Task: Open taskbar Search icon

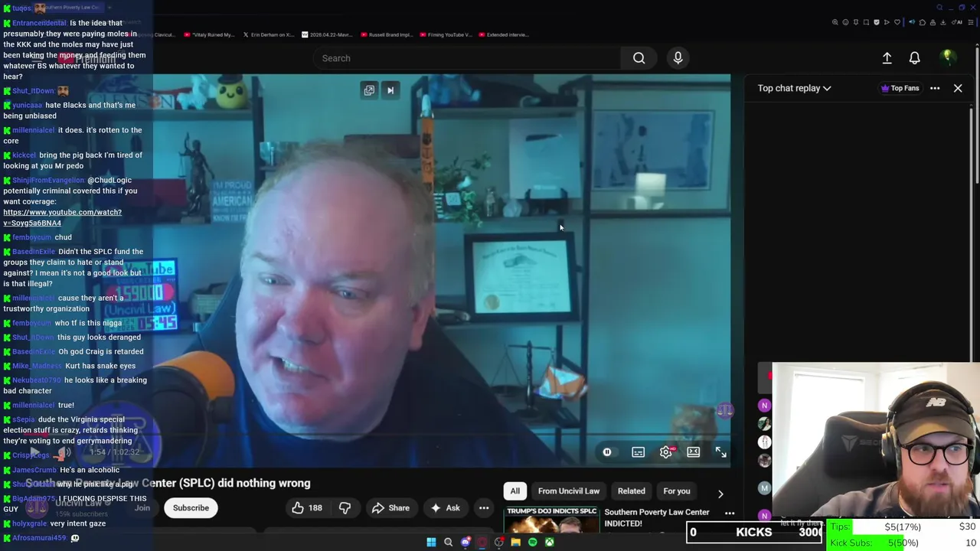Action: (x=448, y=543)
